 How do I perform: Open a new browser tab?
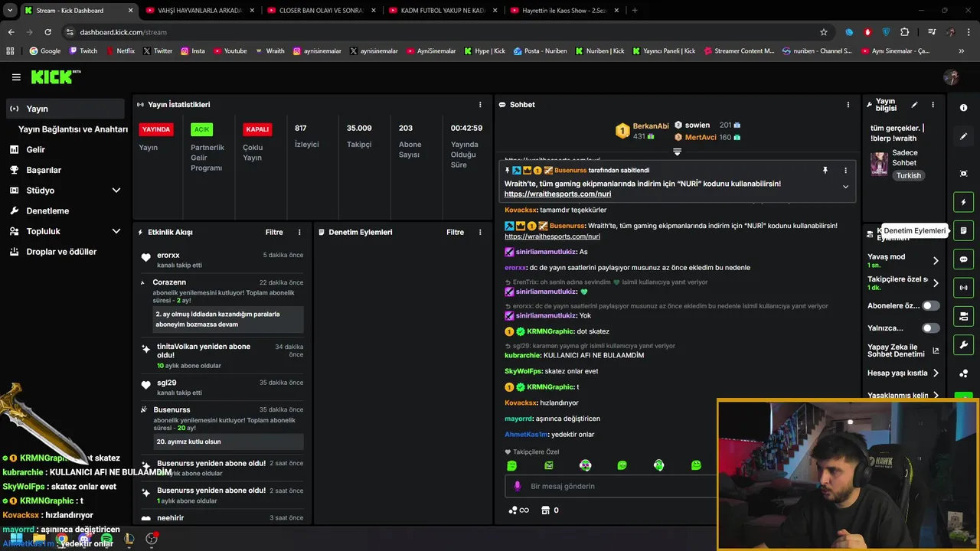[635, 11]
